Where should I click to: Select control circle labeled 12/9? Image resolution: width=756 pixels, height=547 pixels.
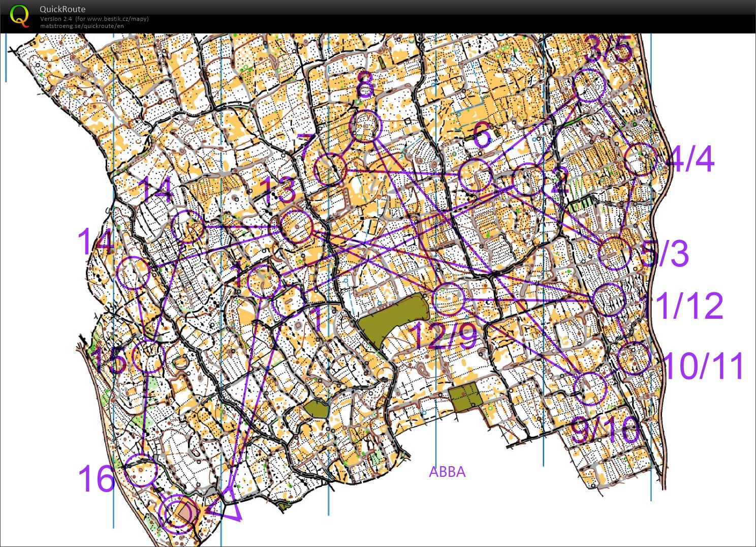[448, 299]
